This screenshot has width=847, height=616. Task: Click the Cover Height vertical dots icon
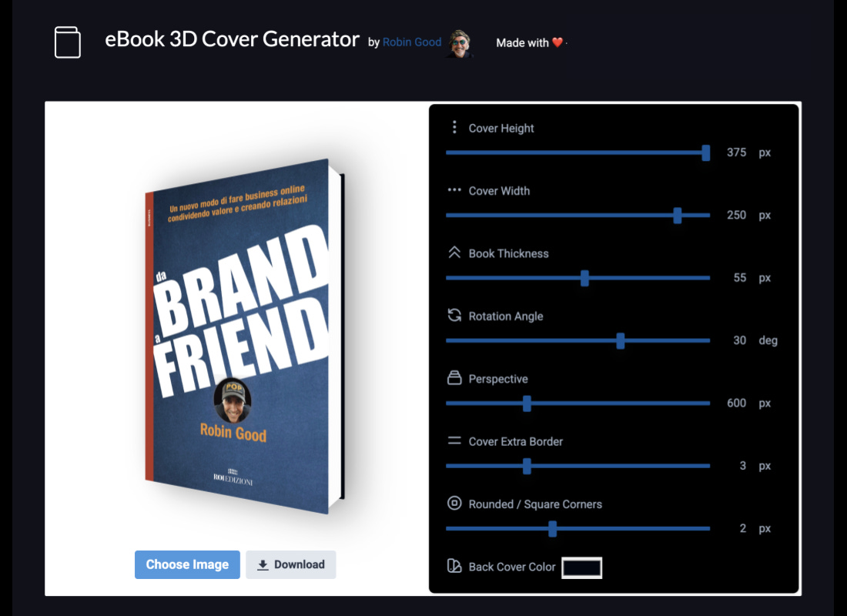pos(454,127)
